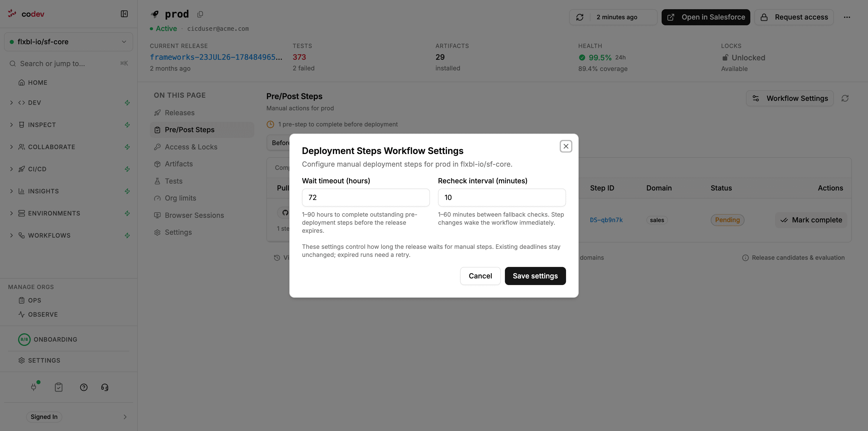Expand the WORKFLOWS section
This screenshot has width=868, height=431.
[x=11, y=235]
